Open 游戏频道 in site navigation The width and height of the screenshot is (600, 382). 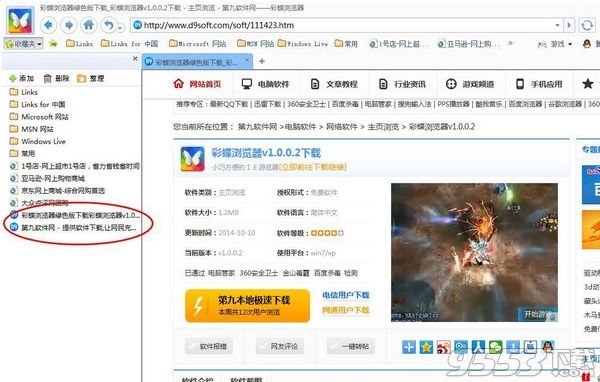point(470,84)
